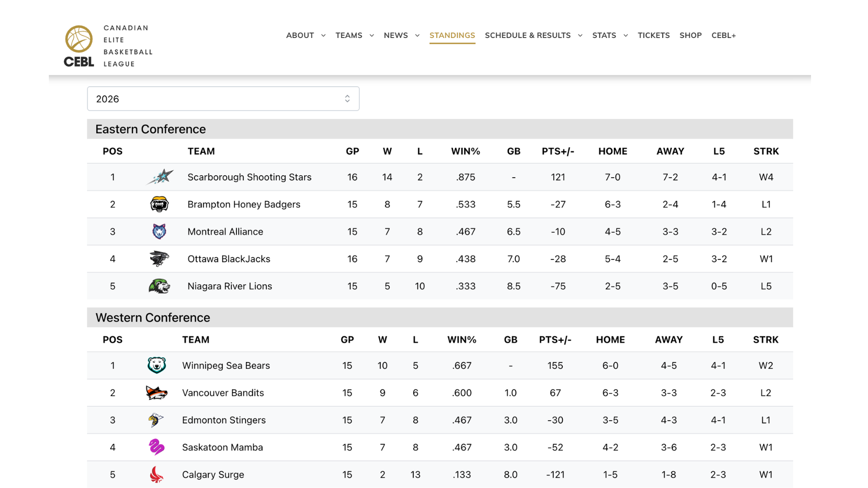Image resolution: width=868 pixels, height=488 pixels.
Task: Click Montreal's 6.5 games behind value
Action: point(514,231)
